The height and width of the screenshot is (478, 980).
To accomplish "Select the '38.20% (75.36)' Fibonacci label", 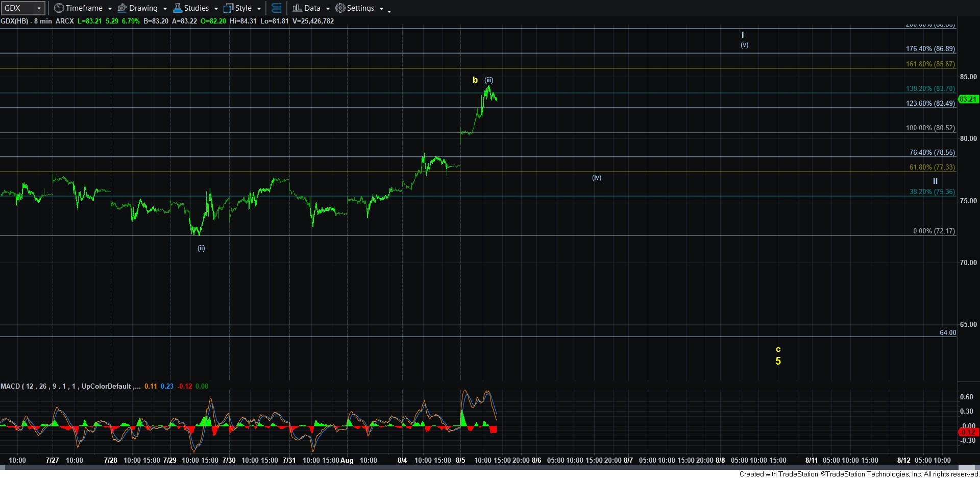I will pyautogui.click(x=932, y=192).
